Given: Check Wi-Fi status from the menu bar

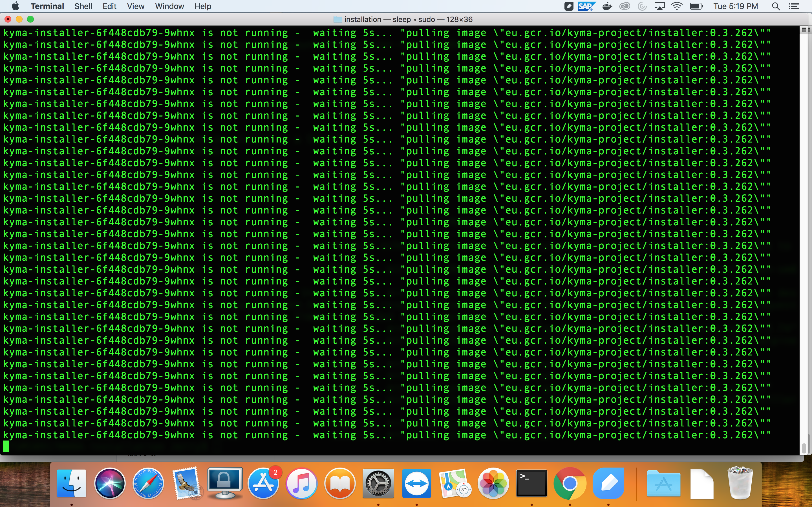Looking at the screenshot, I should pos(677,6).
